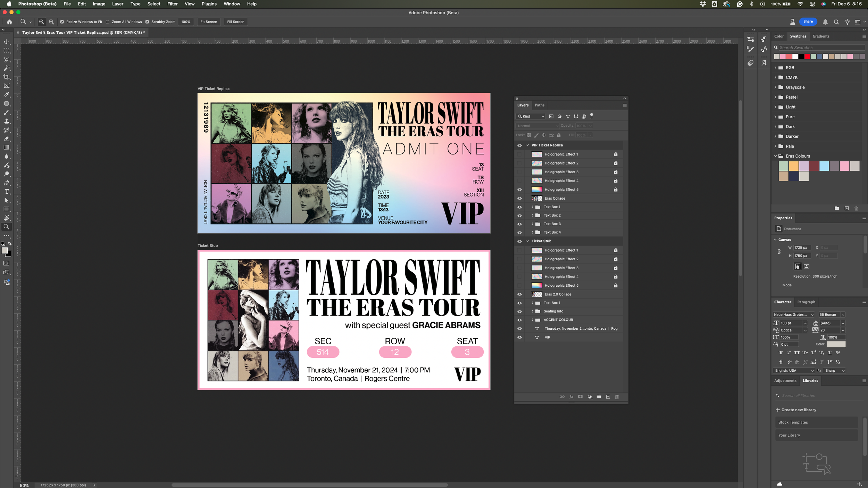Click the Zoom Out magnifier button
The image size is (868, 488).
coord(51,22)
